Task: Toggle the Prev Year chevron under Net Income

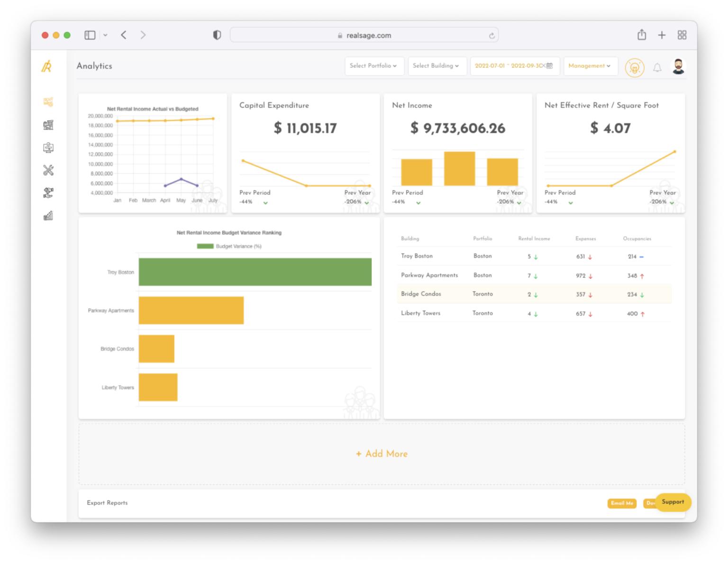Action: click(x=519, y=201)
